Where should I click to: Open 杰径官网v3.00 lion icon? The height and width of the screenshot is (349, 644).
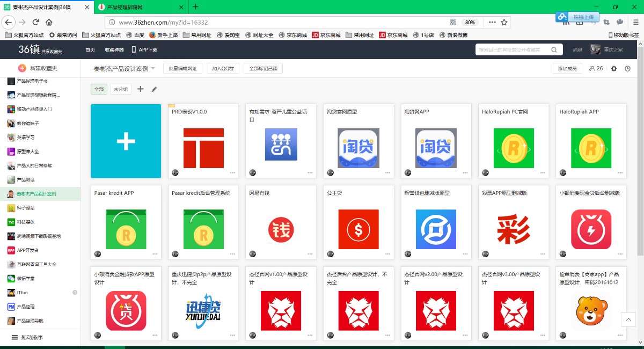point(514,311)
